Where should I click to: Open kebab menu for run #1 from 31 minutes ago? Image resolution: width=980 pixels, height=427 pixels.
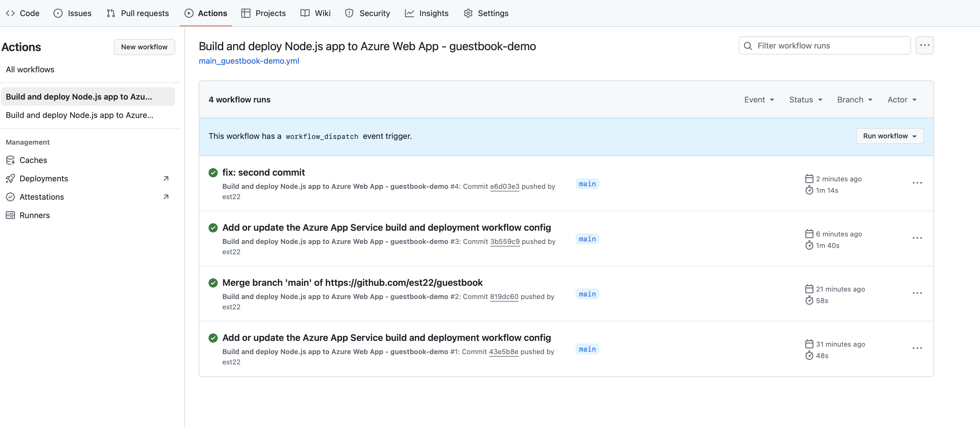[917, 348]
